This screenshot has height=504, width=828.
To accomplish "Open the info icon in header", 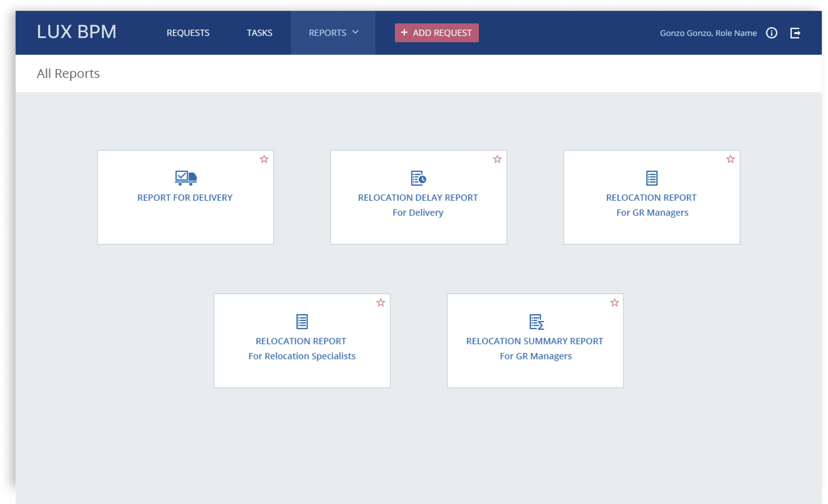I will point(772,33).
